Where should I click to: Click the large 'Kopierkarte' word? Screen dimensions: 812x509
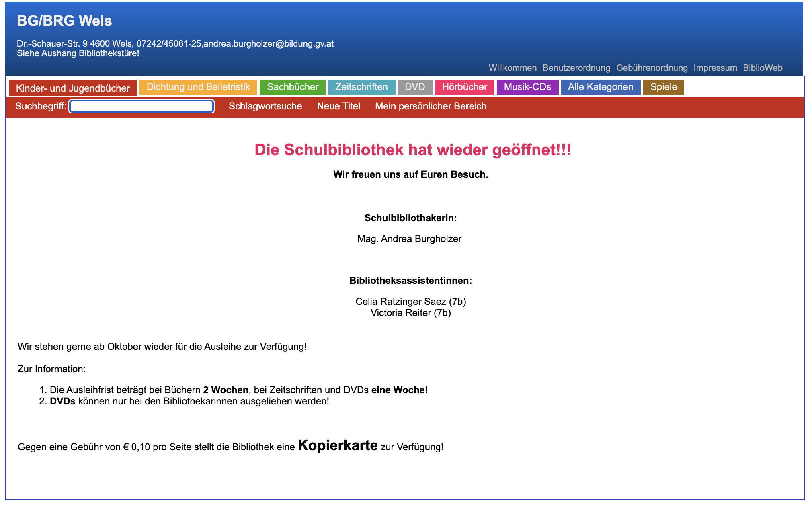pyautogui.click(x=338, y=445)
